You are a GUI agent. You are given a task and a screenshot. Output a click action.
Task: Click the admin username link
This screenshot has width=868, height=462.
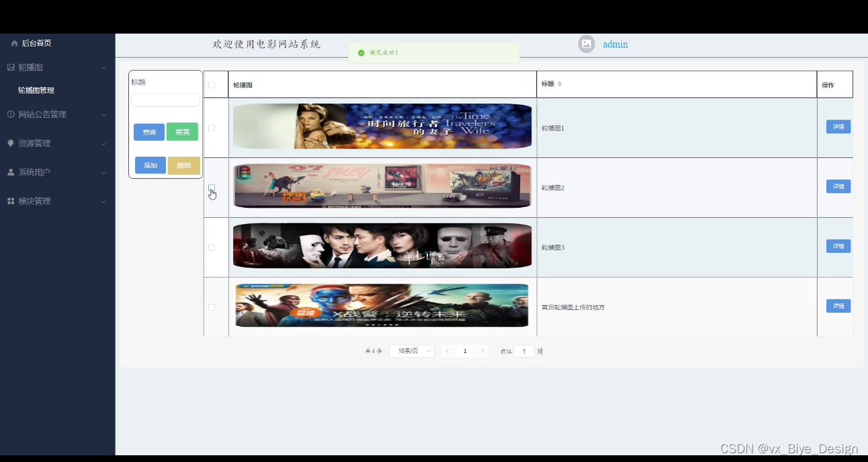[x=615, y=44]
